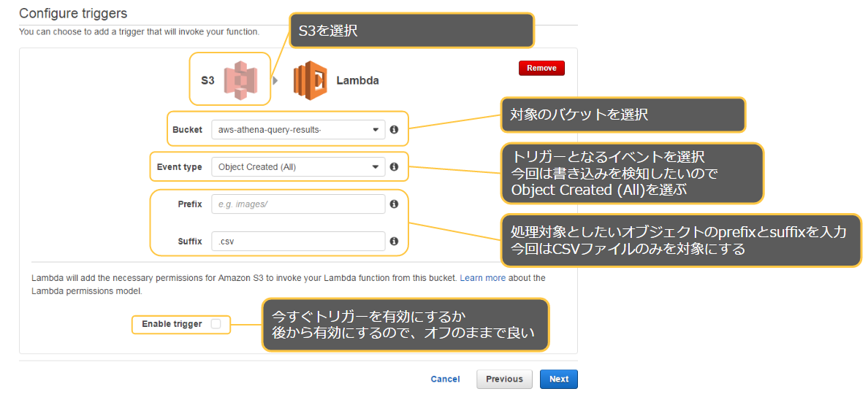Remove the S3 trigger with red button

[x=541, y=68]
